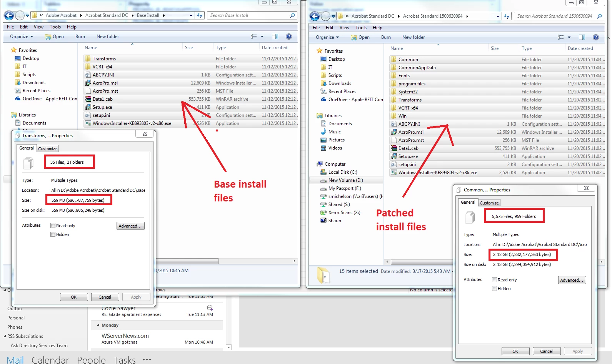Open address history dropdown in Base Install window
Viewport: 612px width, 364px height.
pos(191,15)
